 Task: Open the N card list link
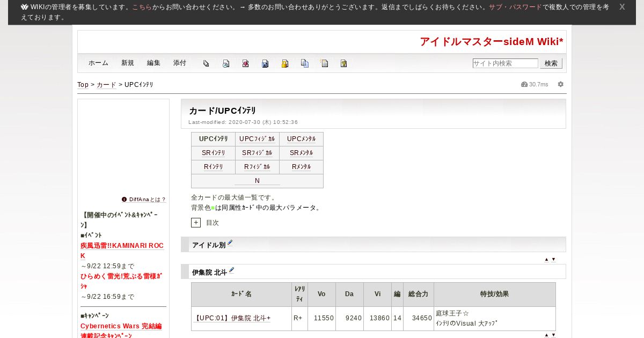257,181
